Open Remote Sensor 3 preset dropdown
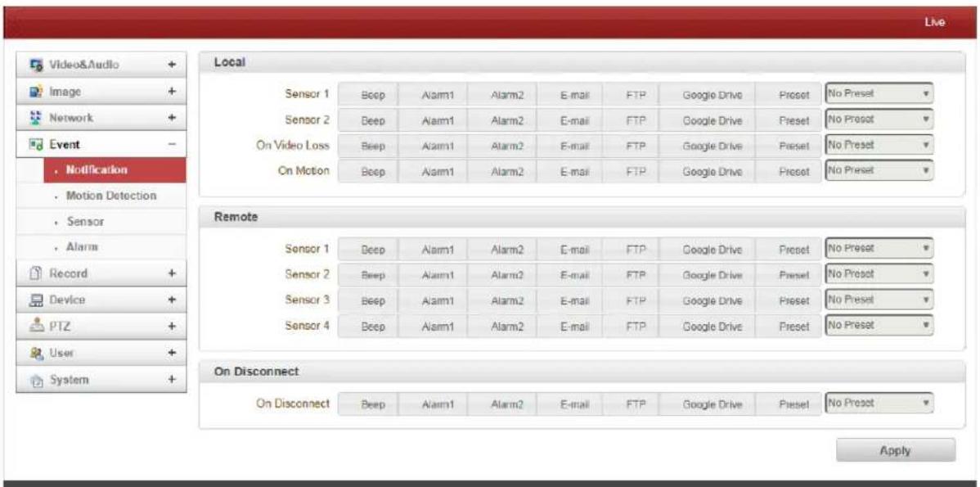The width and height of the screenshot is (980, 487). [x=879, y=300]
